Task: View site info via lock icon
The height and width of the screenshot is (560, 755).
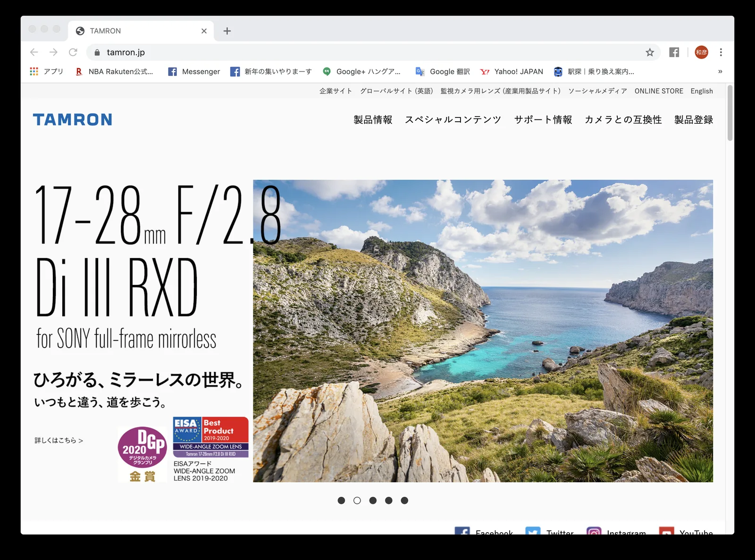Action: click(97, 52)
